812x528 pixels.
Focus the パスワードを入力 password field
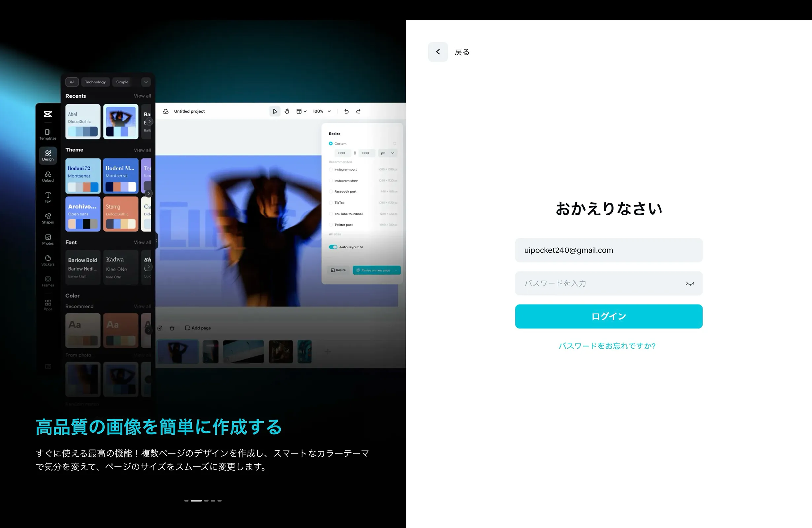(609, 283)
